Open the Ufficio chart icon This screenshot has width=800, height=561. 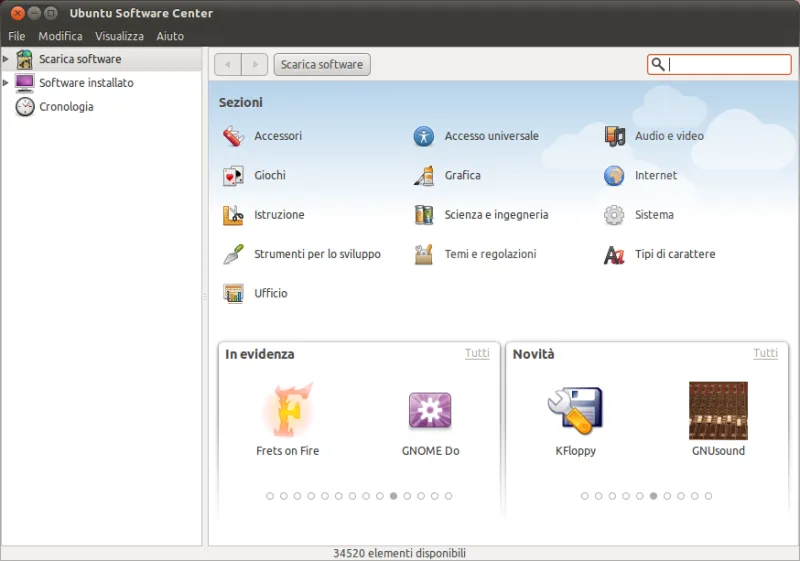233,293
